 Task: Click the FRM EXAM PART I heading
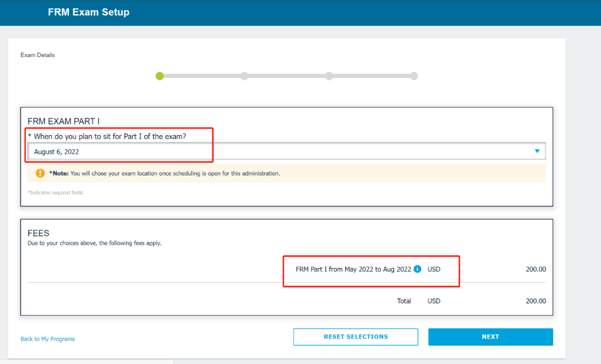point(63,121)
